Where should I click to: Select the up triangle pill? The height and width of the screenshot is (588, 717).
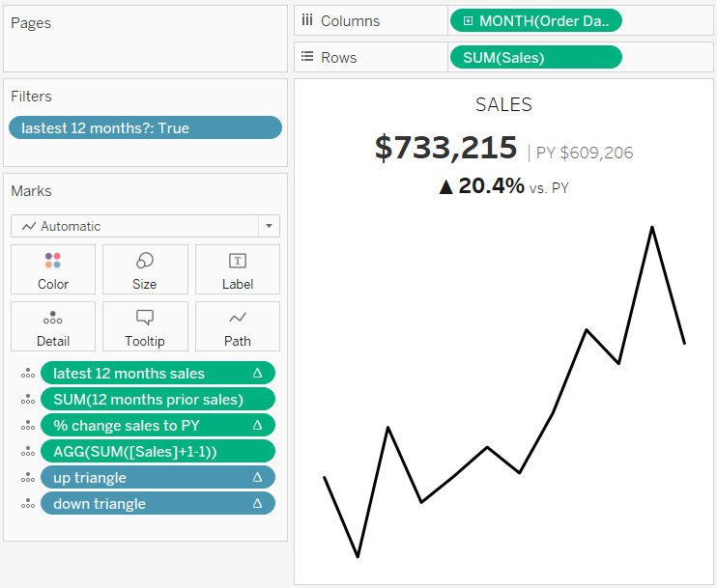tap(145, 478)
